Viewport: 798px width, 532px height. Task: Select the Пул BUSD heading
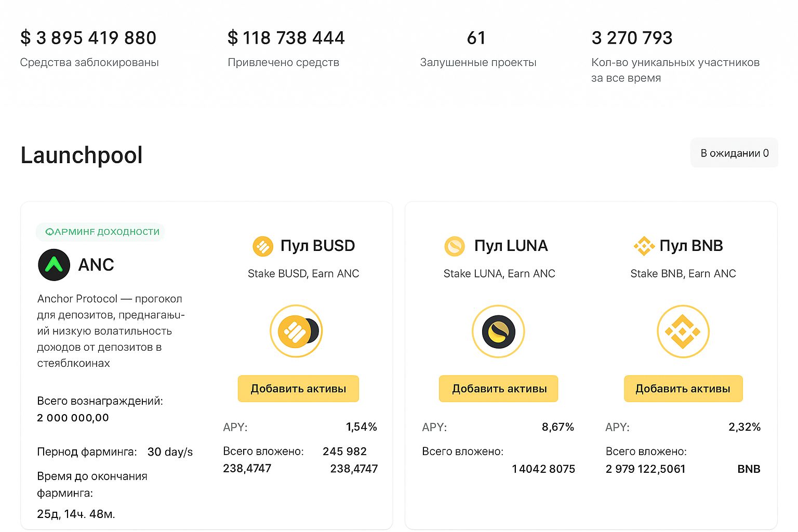coord(317,246)
